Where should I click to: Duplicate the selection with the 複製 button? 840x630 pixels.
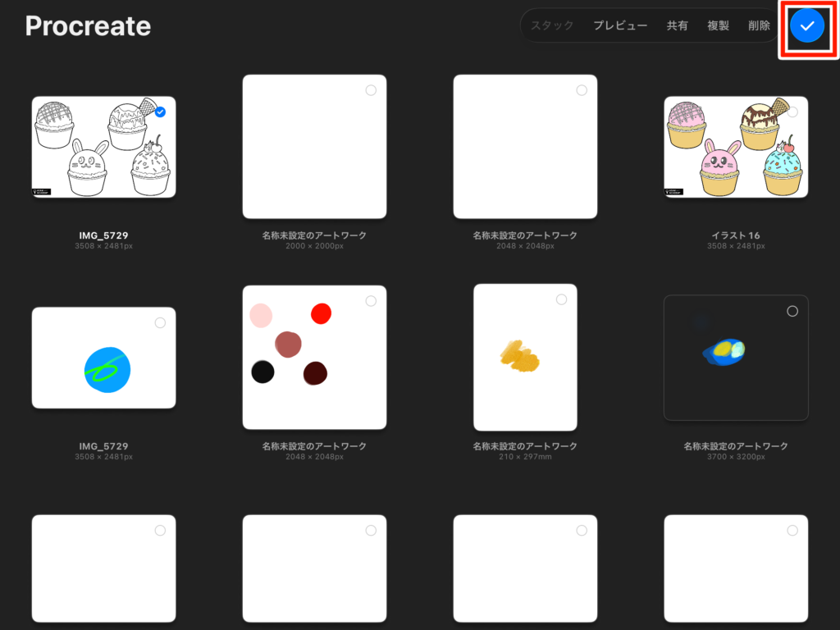718,25
